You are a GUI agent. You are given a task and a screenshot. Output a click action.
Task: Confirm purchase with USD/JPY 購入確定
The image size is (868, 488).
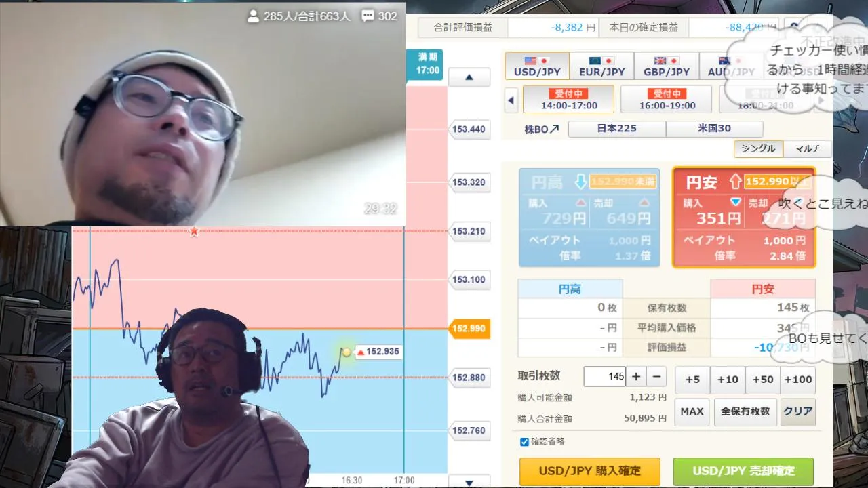point(590,471)
